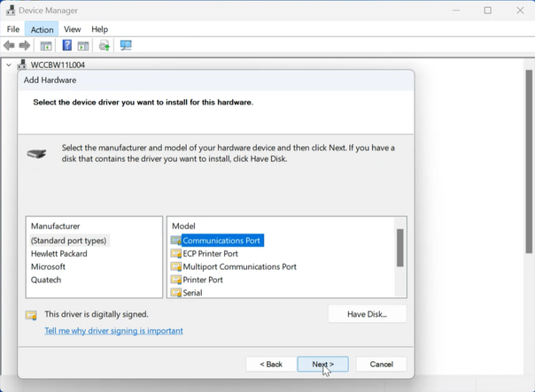Click the Have Disk button
The height and width of the screenshot is (392, 535).
point(367,314)
